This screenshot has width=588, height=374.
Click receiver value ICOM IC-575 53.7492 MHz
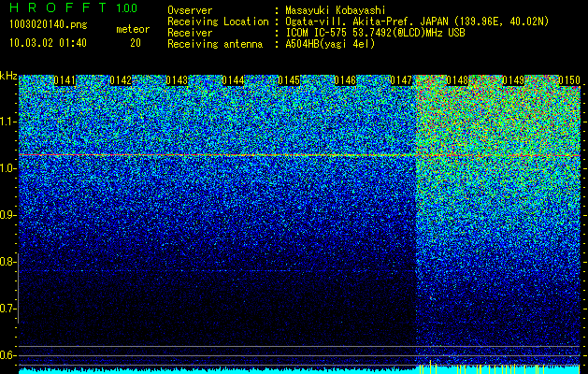(x=375, y=33)
